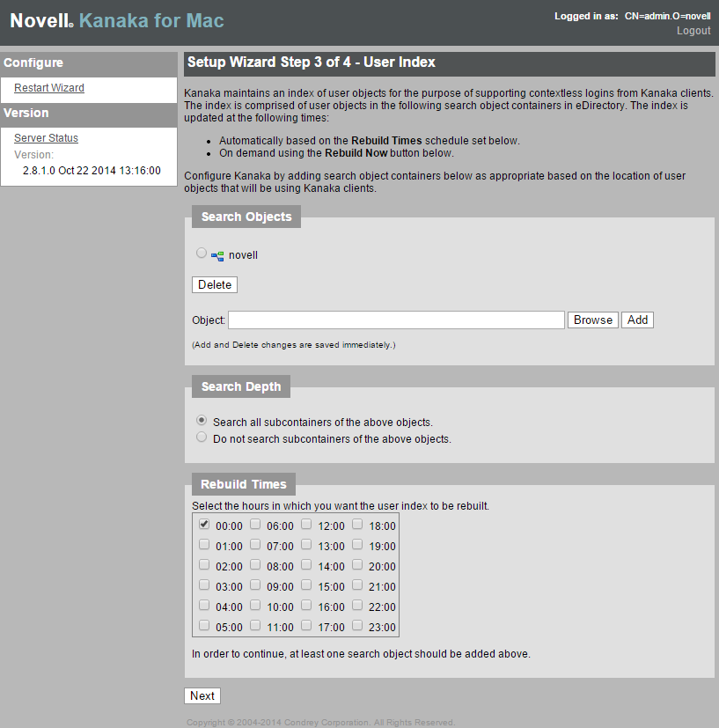
Task: Tick the 02:00 checkbox
Action: [x=204, y=564]
